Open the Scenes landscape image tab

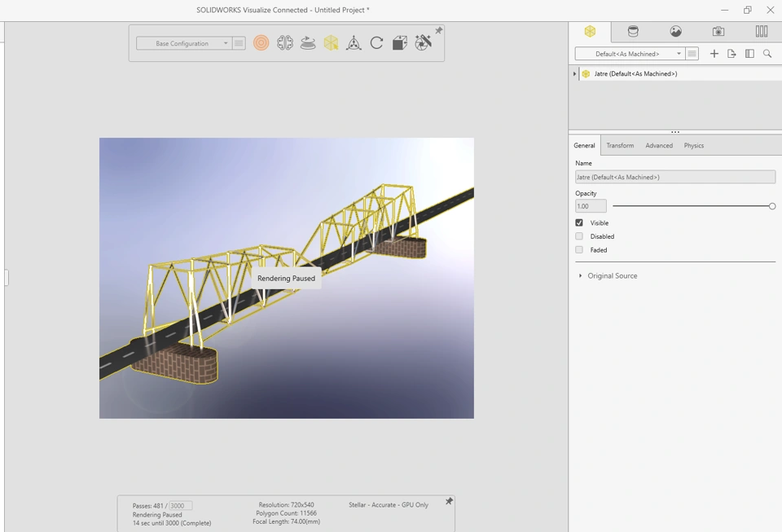pos(676,32)
